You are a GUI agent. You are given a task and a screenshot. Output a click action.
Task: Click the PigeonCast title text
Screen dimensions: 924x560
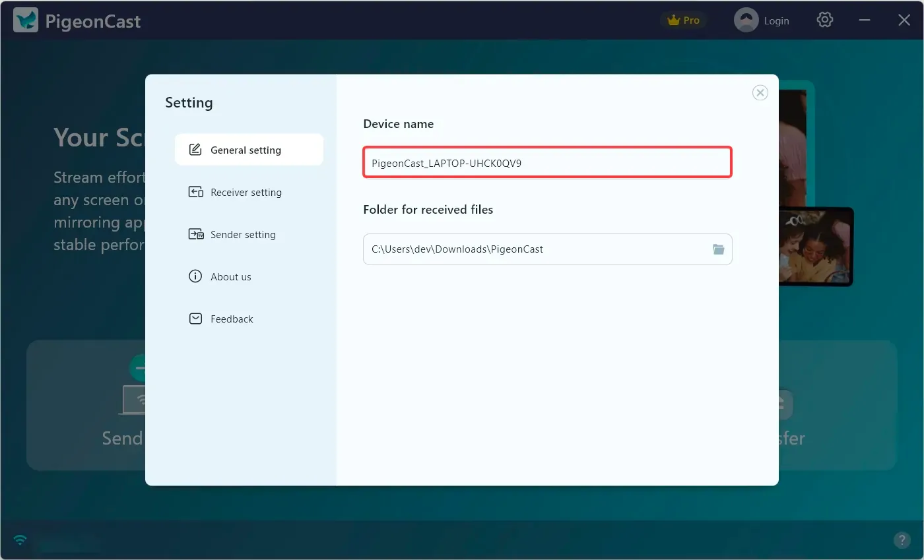click(93, 21)
